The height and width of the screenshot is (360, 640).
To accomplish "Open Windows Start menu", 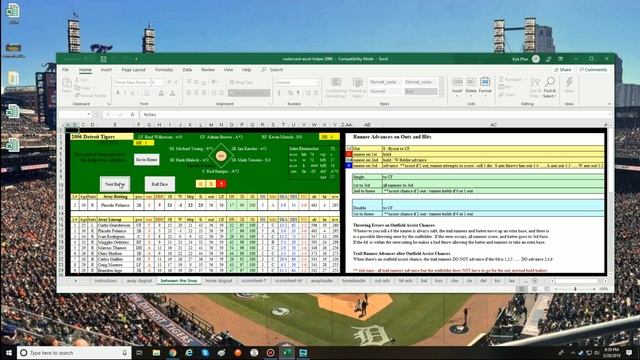I will [x=9, y=353].
